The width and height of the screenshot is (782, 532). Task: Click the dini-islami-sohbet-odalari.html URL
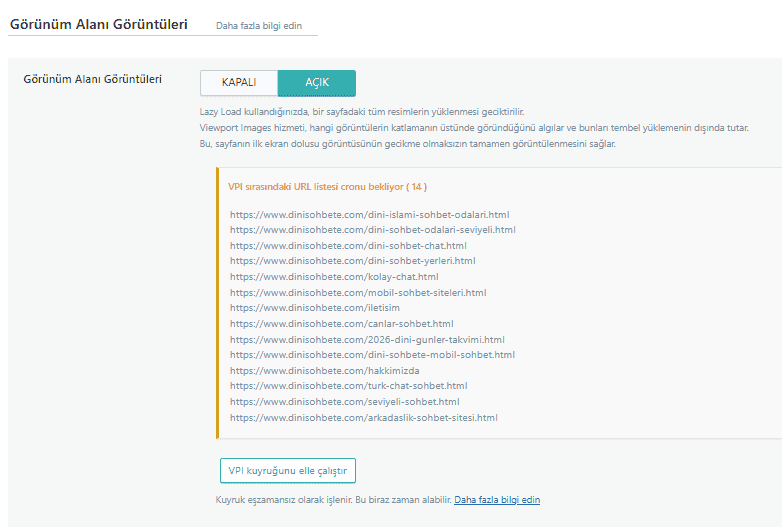(x=371, y=214)
